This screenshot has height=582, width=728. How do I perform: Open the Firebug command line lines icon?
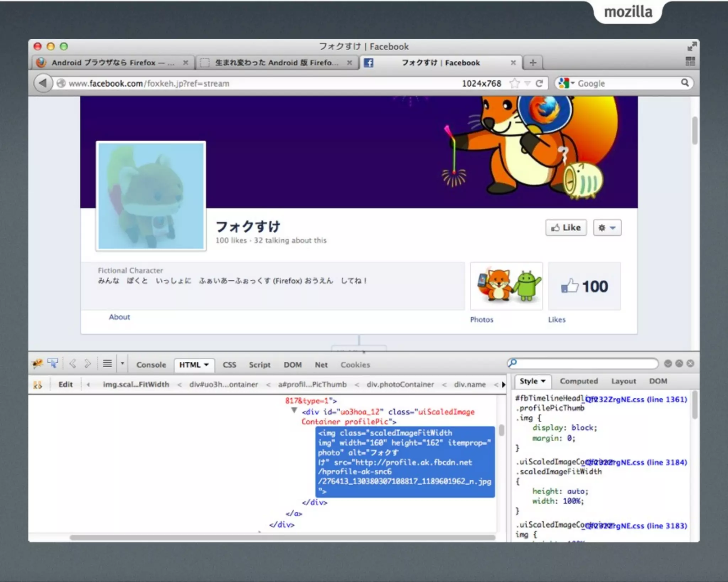tap(107, 364)
